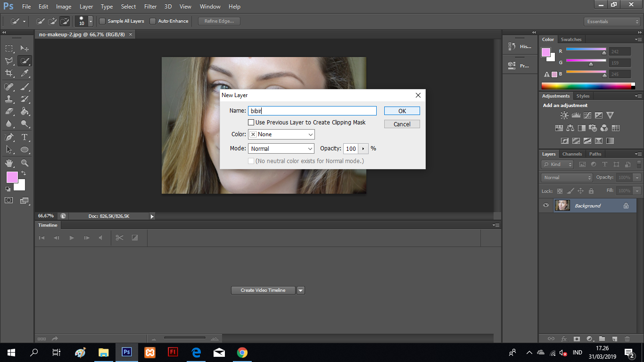Enable Sample All Layers in options bar

(x=102, y=21)
